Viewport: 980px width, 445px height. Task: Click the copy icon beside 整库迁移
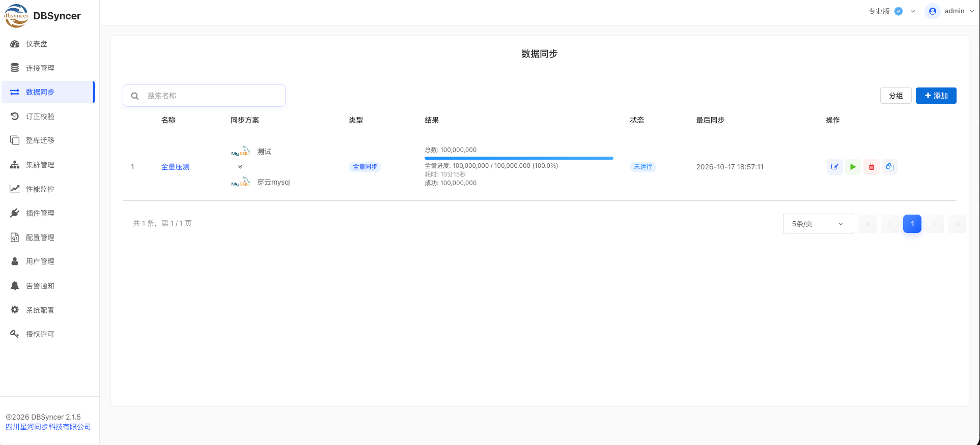tap(15, 140)
